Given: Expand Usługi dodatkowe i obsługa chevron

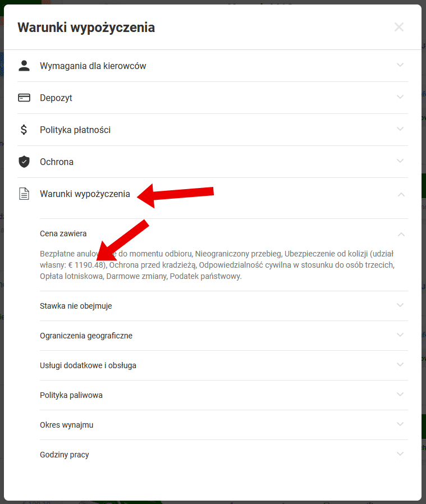Looking at the screenshot, I should tap(400, 365).
